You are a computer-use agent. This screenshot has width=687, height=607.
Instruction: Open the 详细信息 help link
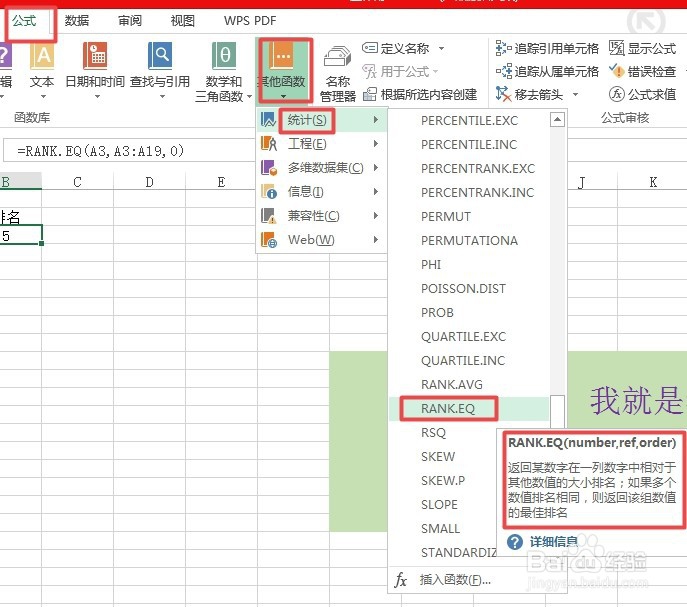click(x=554, y=542)
